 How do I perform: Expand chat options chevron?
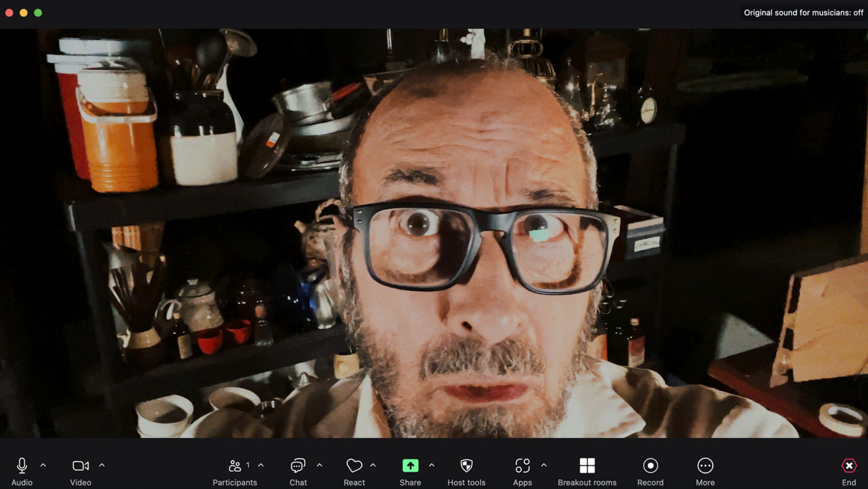point(320,465)
